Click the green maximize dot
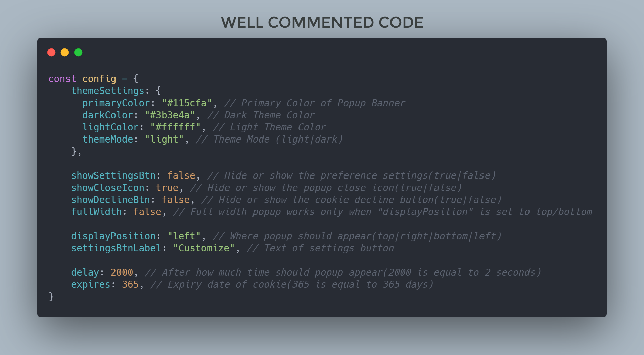This screenshot has width=644, height=355. click(x=78, y=52)
